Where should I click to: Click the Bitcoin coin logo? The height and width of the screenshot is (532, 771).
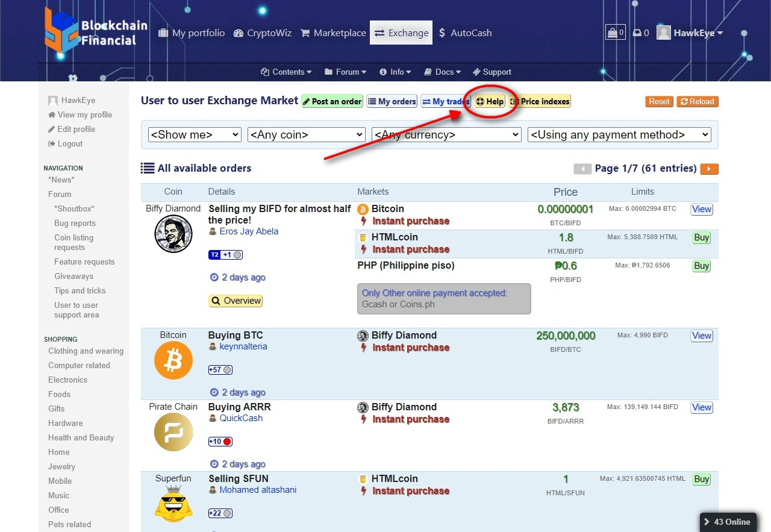(173, 360)
